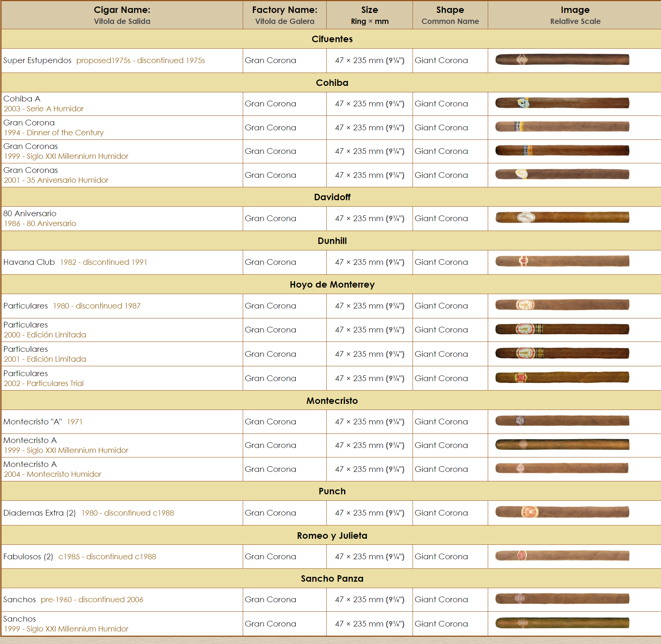
Task: Select 2002 - Particulares Trial text
Action: [x=44, y=383]
